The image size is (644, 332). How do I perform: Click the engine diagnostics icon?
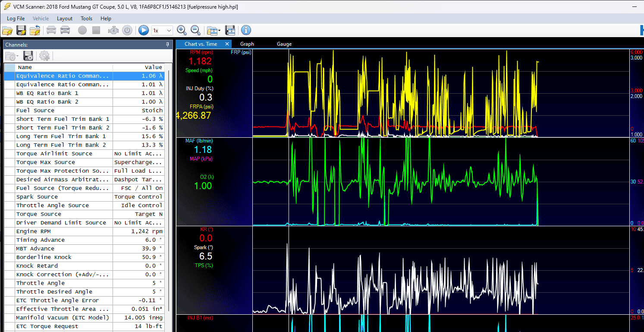pyautogui.click(x=113, y=30)
